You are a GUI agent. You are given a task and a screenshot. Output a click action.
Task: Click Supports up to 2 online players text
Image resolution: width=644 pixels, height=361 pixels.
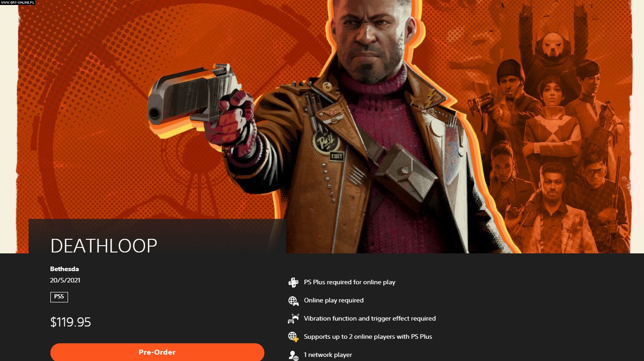[368, 337]
